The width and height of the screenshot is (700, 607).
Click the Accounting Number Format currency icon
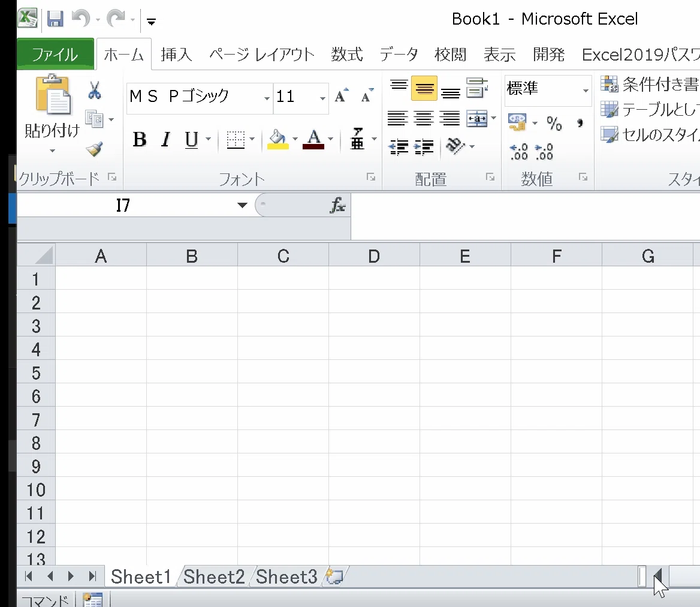coord(517,122)
